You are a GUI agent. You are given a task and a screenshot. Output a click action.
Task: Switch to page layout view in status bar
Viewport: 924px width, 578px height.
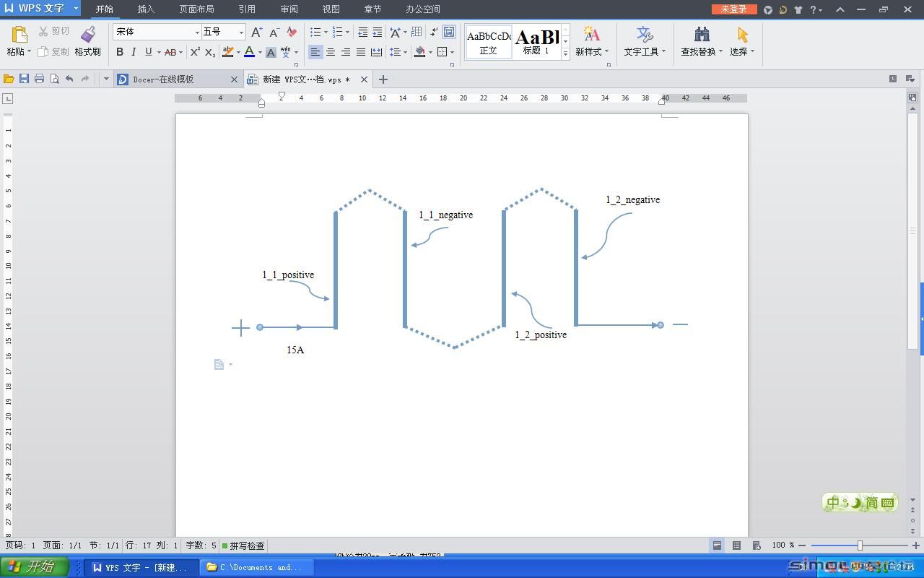(x=717, y=545)
